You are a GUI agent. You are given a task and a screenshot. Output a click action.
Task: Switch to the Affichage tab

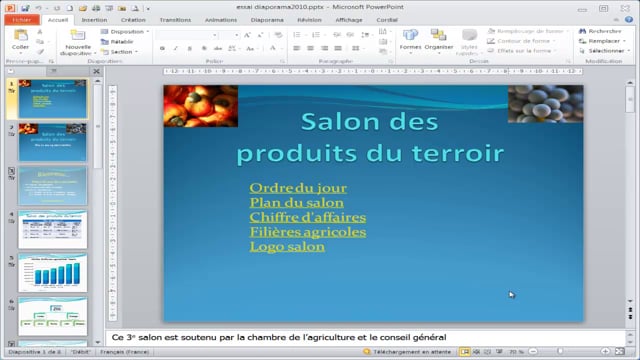349,20
